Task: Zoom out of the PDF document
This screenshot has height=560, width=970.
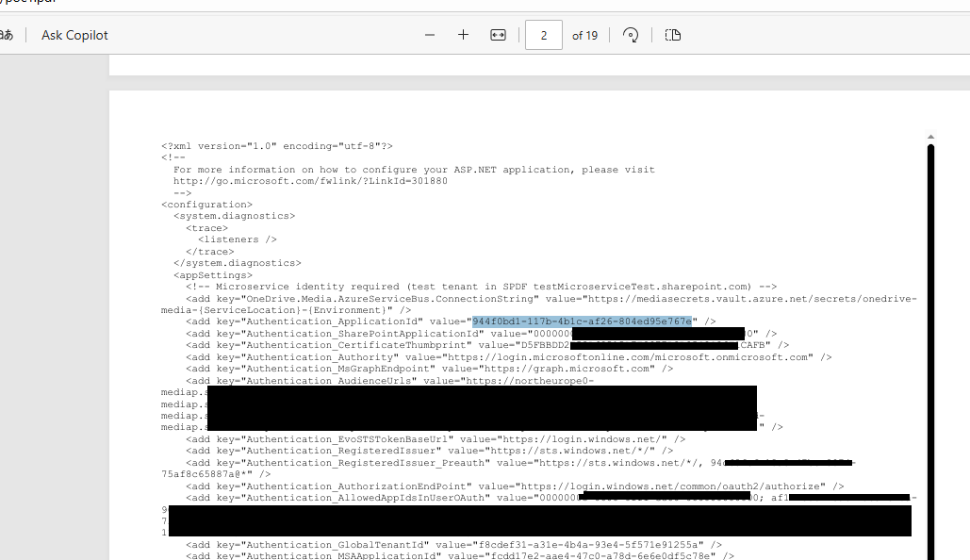Action: (430, 35)
